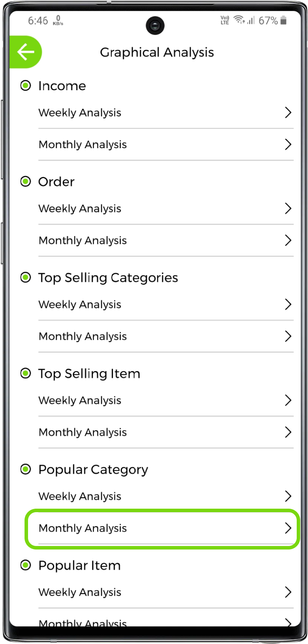
Task: Open Order Weekly Analysis
Action: point(80,209)
